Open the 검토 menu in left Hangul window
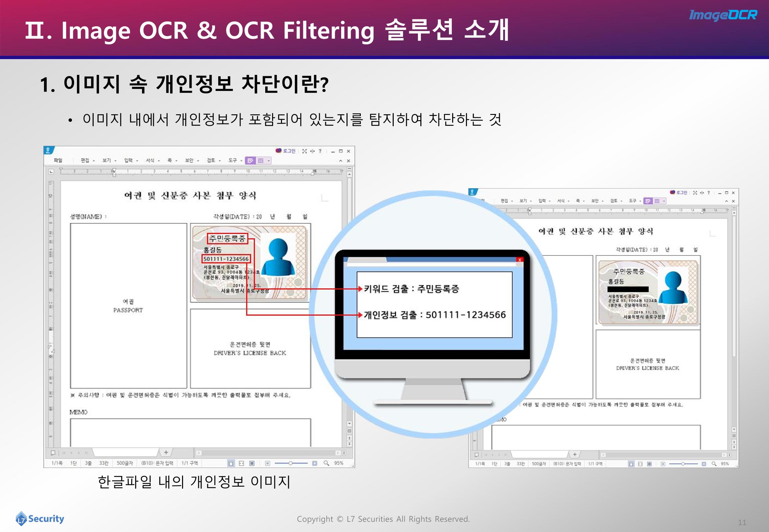Viewport: 769px width, 532px height. coord(211,160)
